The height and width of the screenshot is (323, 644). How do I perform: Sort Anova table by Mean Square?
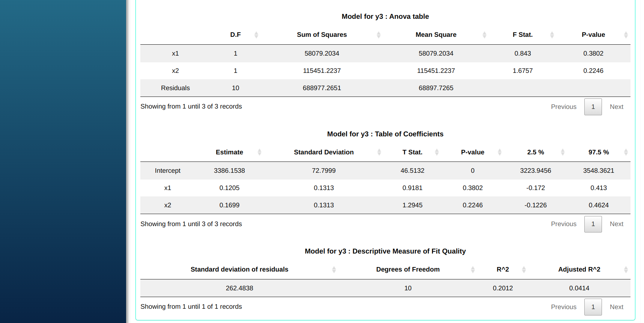click(436, 35)
